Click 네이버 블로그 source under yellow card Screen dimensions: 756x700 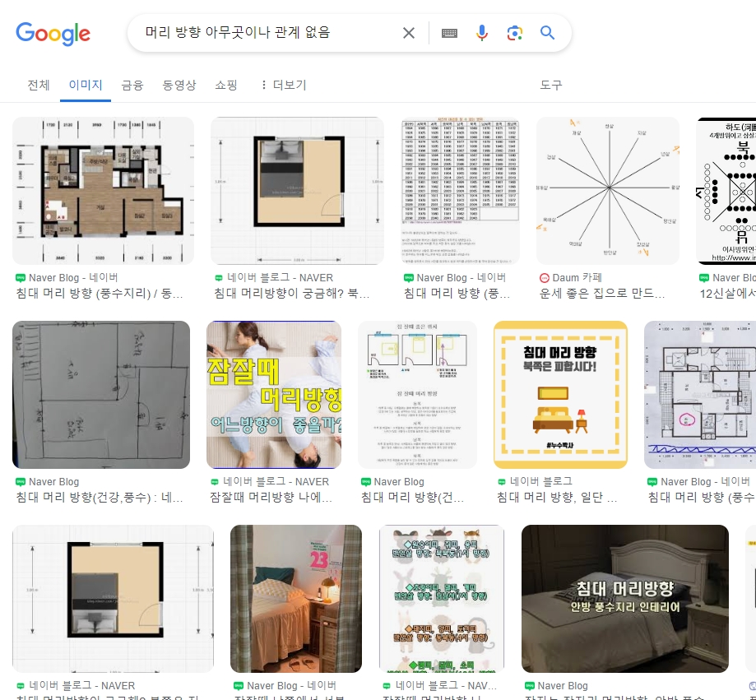point(541,482)
